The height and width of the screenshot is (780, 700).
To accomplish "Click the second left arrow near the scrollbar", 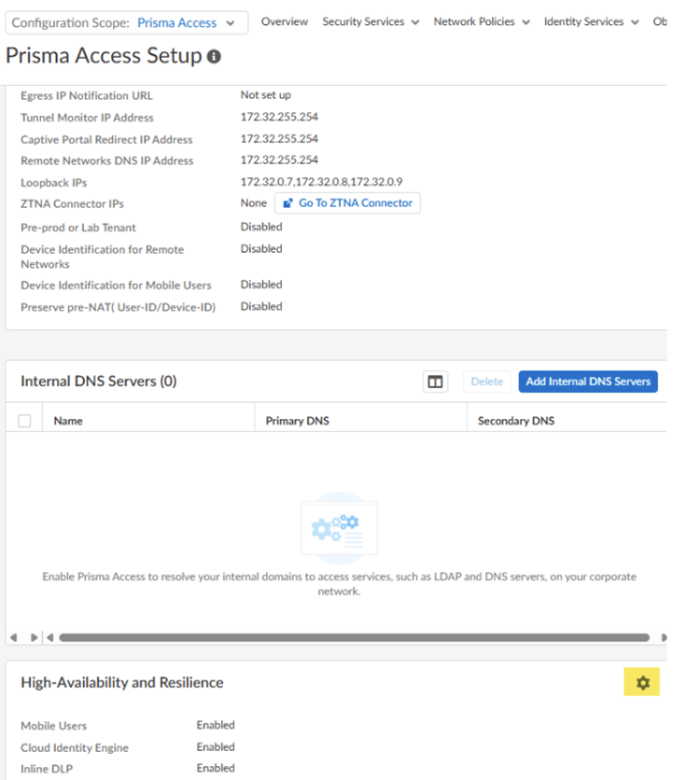I will (49, 638).
